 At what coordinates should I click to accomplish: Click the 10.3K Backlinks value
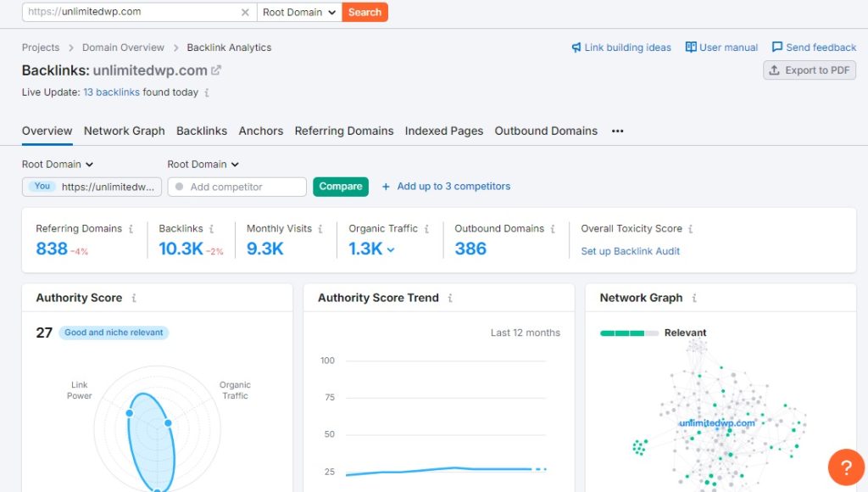(x=181, y=249)
